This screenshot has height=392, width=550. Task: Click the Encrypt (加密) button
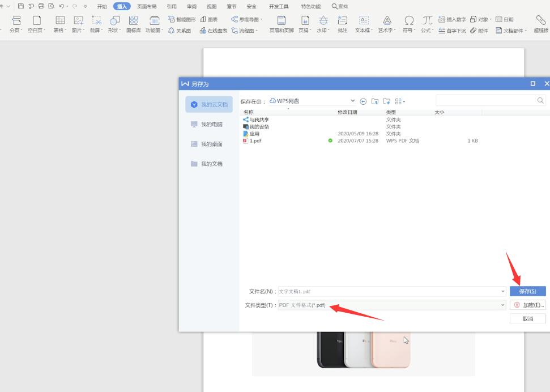pos(527,305)
